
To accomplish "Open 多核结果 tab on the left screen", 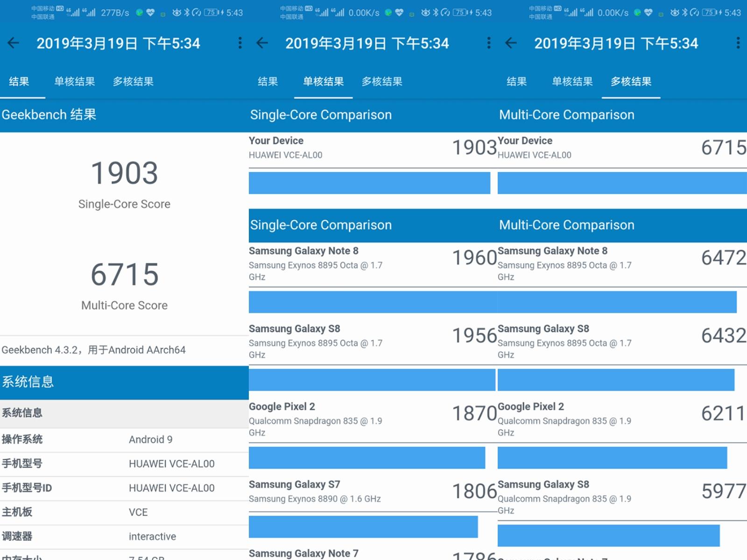I will pyautogui.click(x=133, y=82).
